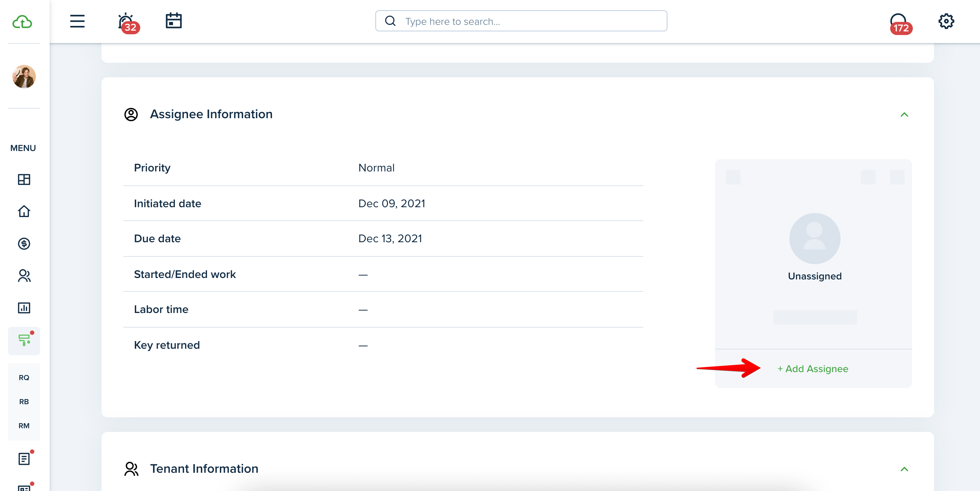Viewport: 980px width, 491px height.
Task: Collapse the Tenant Information section
Action: pos(904,469)
